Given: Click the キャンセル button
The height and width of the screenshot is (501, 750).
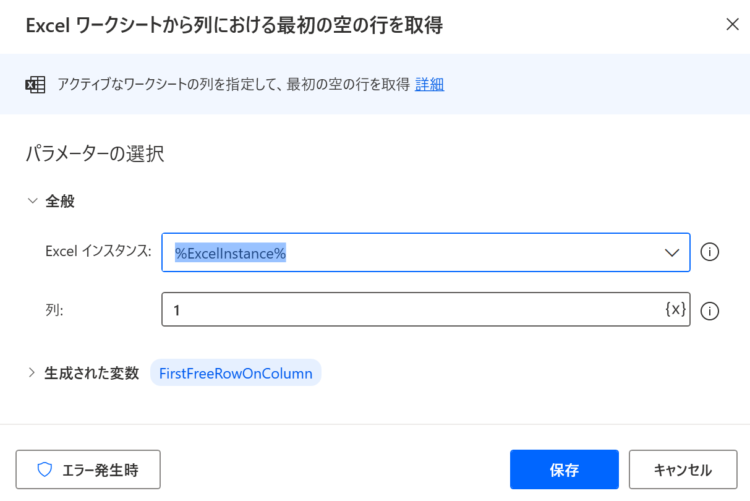Looking at the screenshot, I should (683, 469).
